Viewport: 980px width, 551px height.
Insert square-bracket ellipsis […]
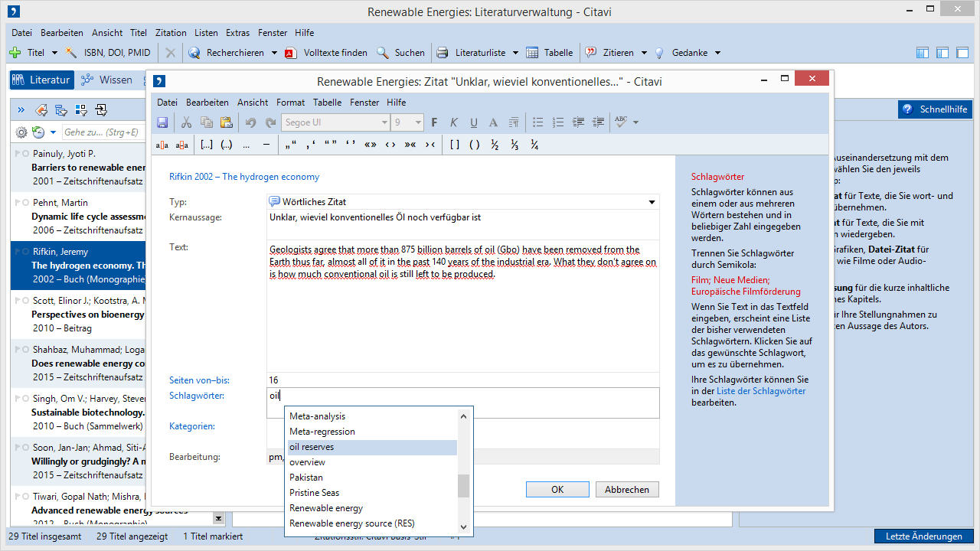[207, 145]
